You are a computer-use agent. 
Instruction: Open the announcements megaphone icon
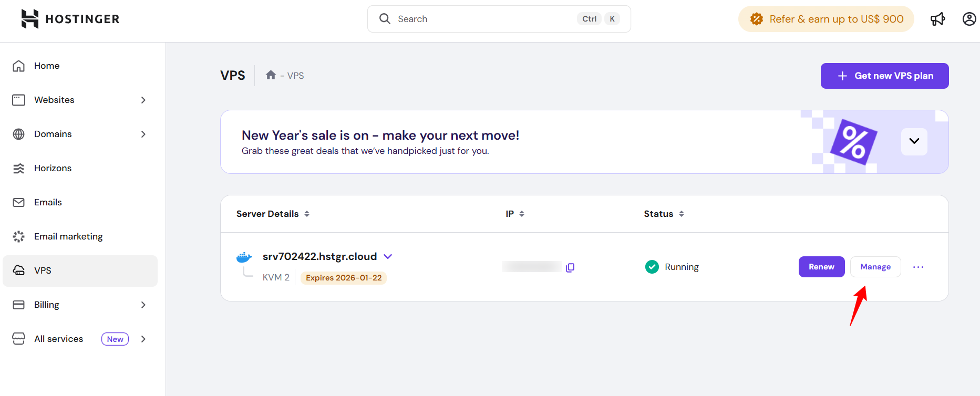[937, 19]
